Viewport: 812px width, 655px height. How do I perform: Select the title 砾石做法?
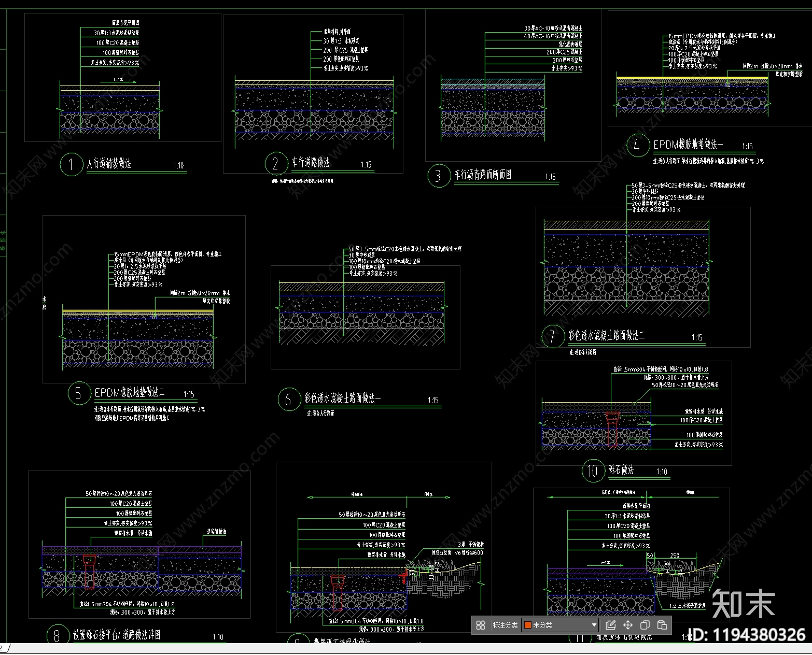coord(621,470)
